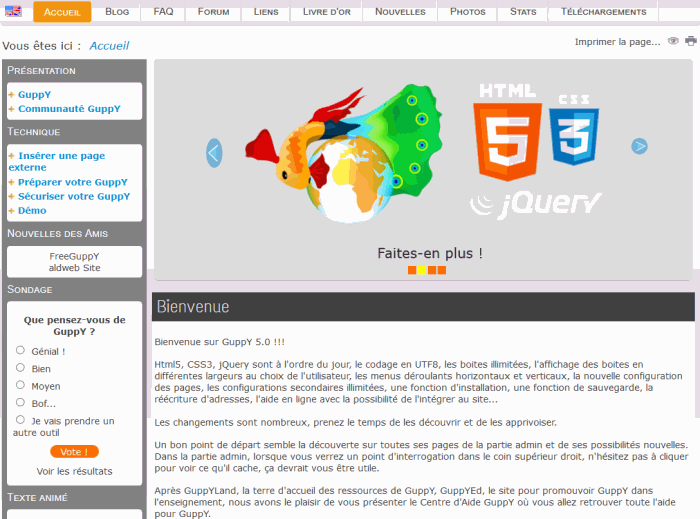
Task: Click the Texte animé sidebar heading
Action: point(38,497)
